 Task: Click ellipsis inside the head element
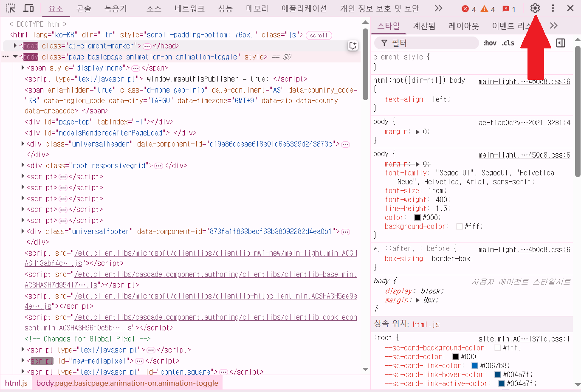coord(147,46)
